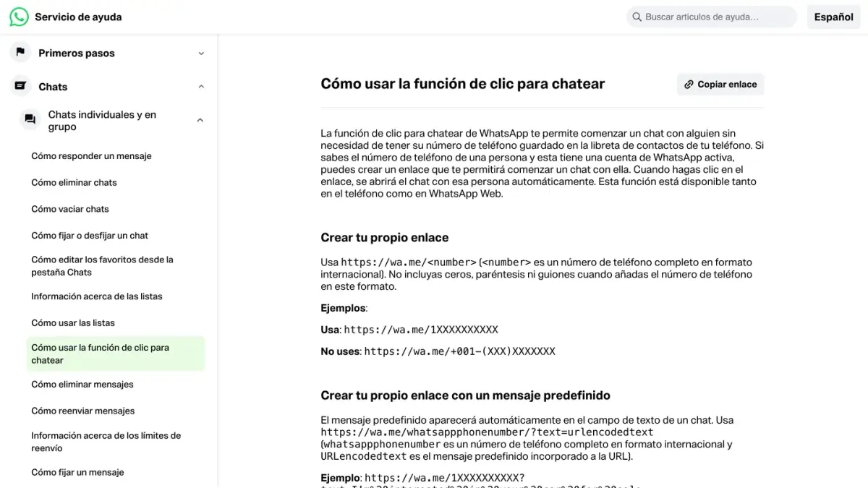Viewport: 868px width, 488px height.
Task: Open Cómo fijar un mensaje article
Action: coord(77,473)
